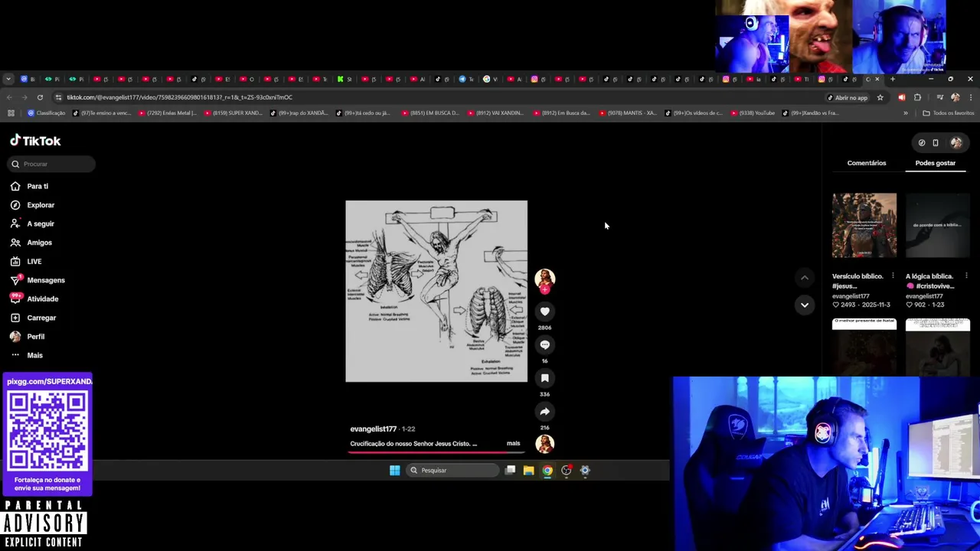
Task: Like the video with the heart icon
Action: (x=544, y=311)
